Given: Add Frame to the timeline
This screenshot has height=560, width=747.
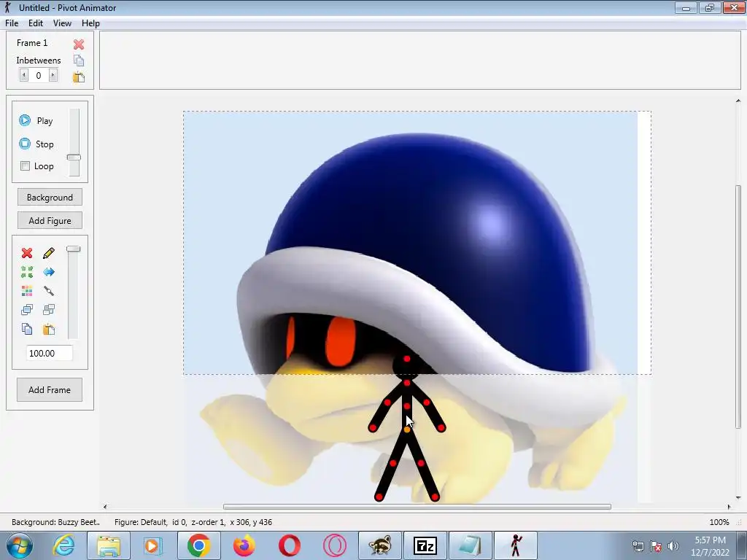Looking at the screenshot, I should (50, 390).
